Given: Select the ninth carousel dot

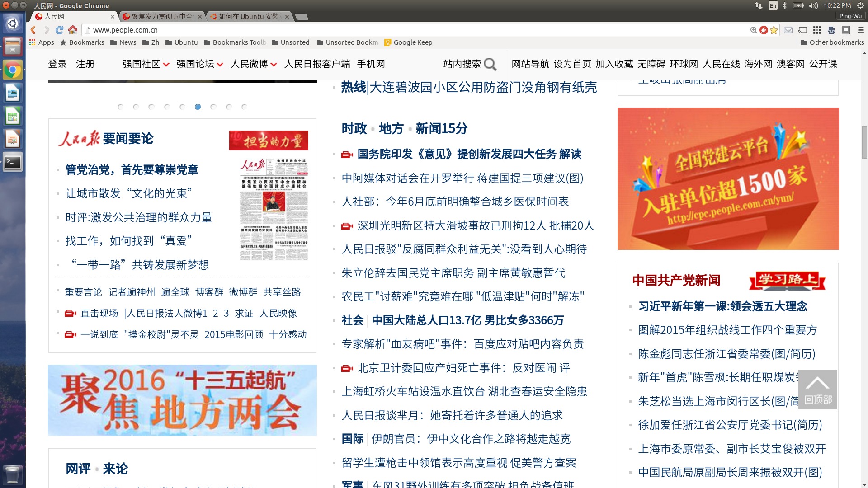Looking at the screenshot, I should pos(244,107).
